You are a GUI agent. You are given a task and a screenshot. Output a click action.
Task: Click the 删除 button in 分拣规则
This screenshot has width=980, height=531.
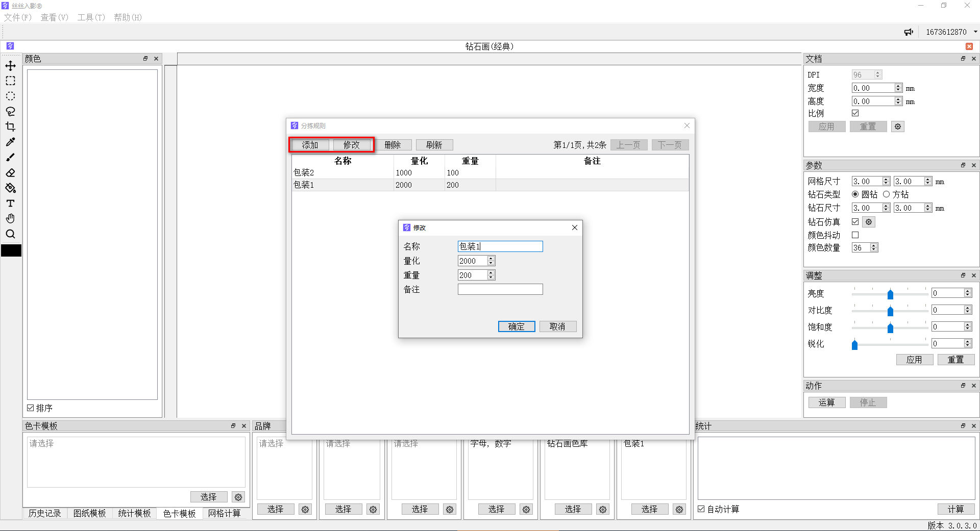click(393, 145)
